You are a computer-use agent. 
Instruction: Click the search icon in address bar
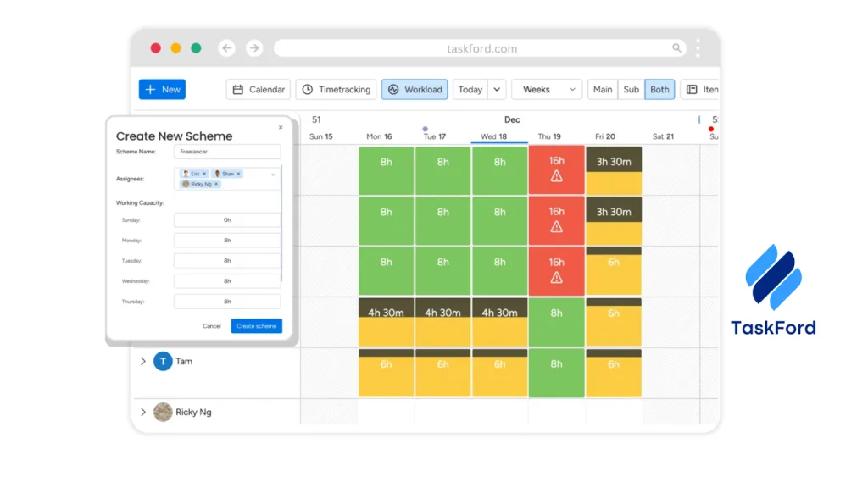pos(676,48)
